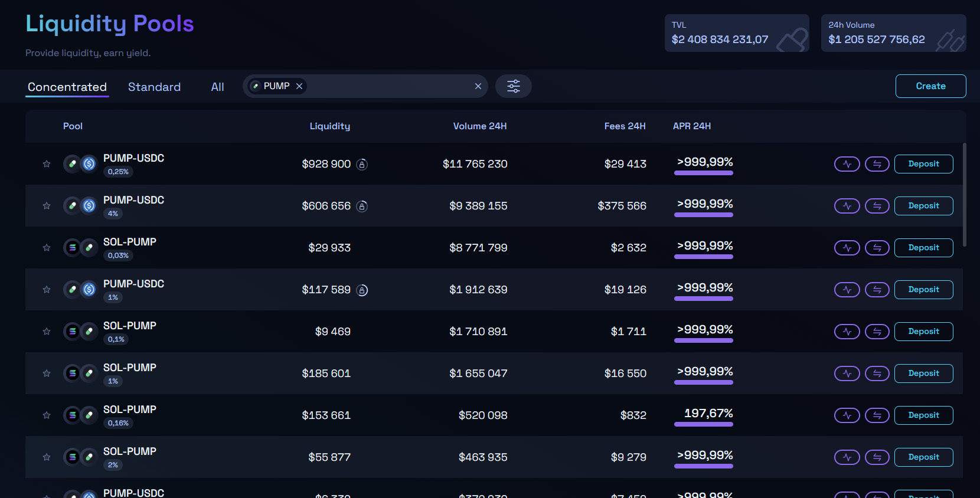Viewport: 980px width, 498px height.
Task: Favorite the PUMP-USDC 0,25% pool star
Action: pos(47,164)
